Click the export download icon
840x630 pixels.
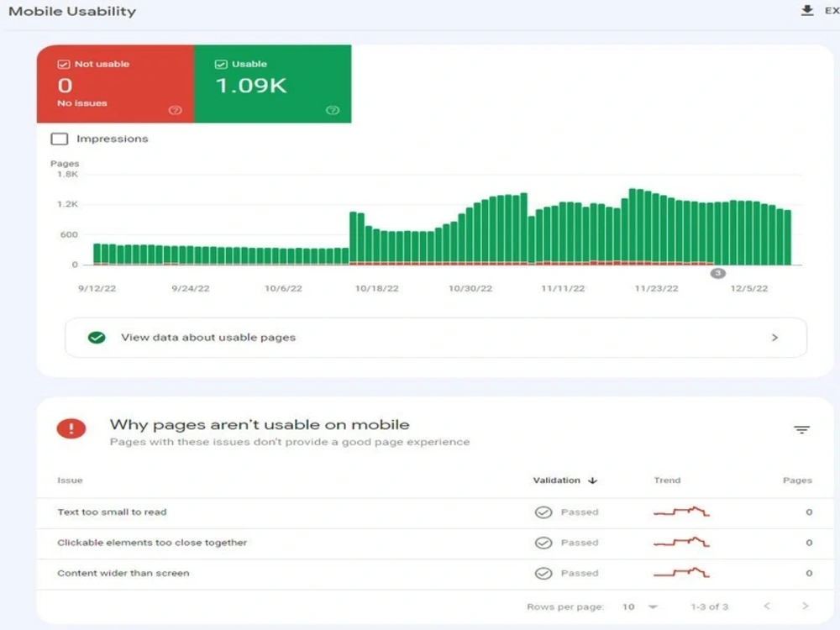[x=806, y=11]
